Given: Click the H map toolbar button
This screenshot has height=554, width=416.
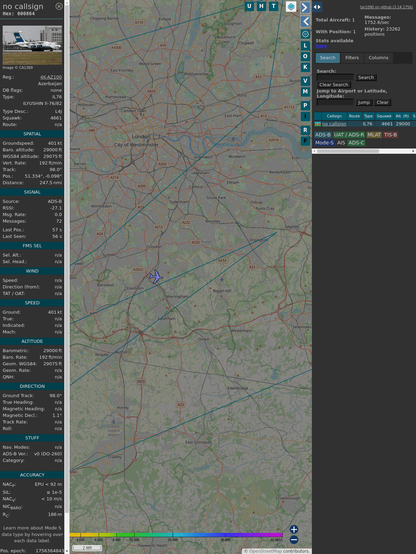Looking at the screenshot, I should tap(261, 6).
